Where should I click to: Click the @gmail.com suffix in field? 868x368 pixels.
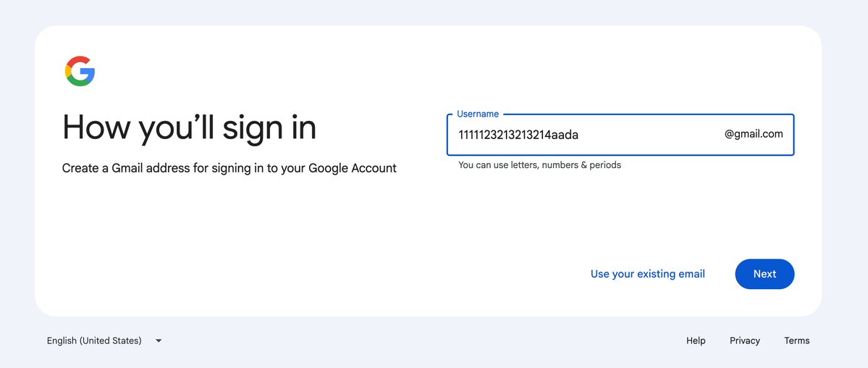pos(754,134)
